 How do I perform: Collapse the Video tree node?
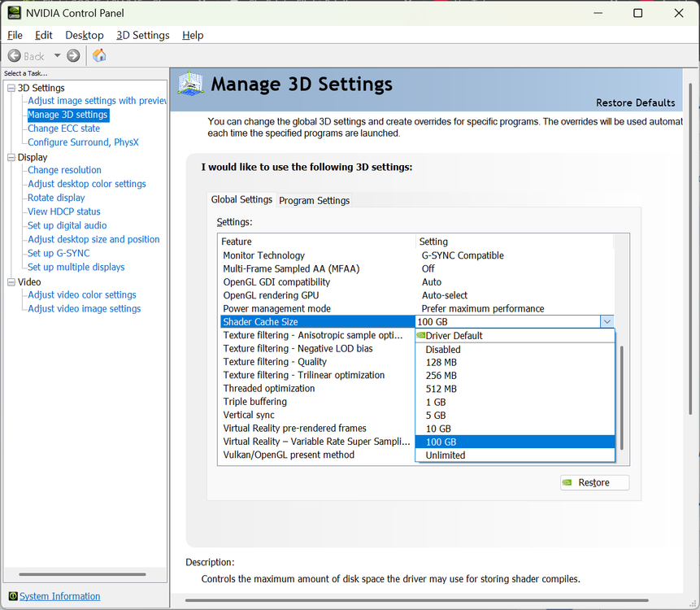tap(11, 282)
